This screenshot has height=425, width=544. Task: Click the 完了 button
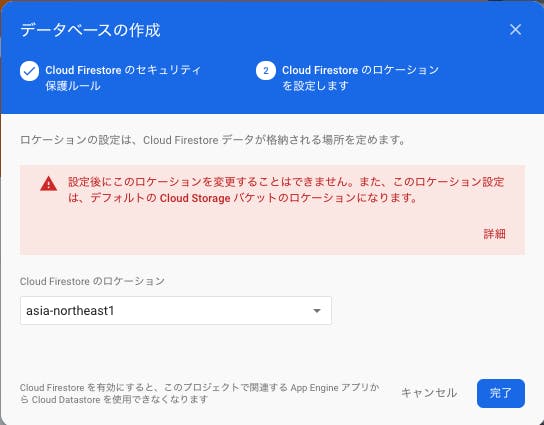[501, 393]
